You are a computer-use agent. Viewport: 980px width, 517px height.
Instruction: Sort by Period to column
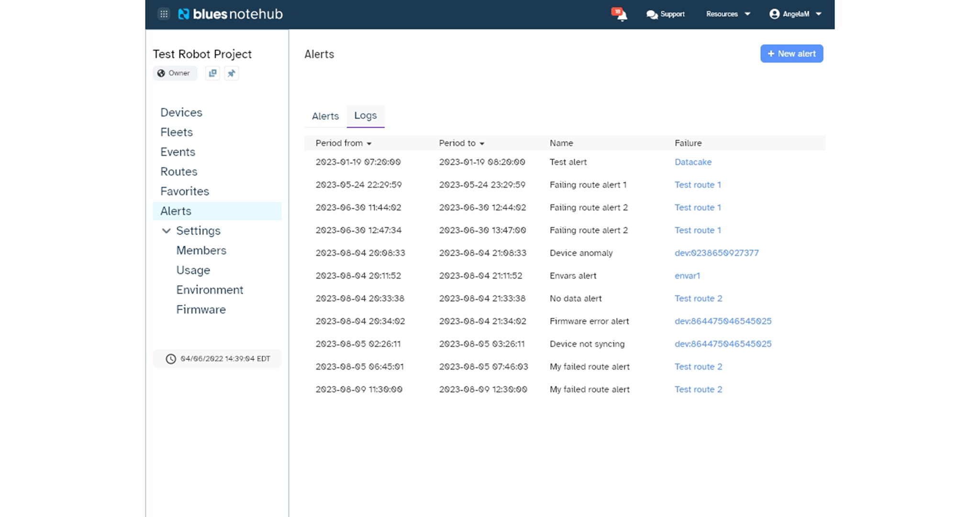(x=462, y=143)
